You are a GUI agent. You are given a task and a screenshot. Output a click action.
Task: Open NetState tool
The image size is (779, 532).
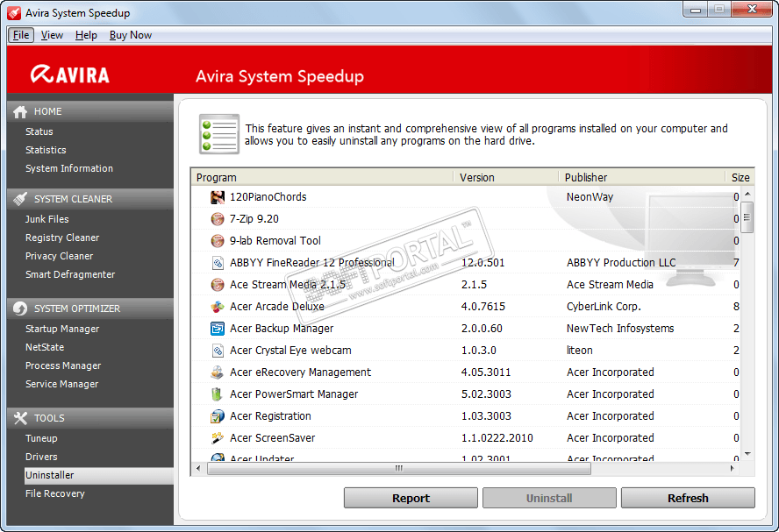coord(45,347)
